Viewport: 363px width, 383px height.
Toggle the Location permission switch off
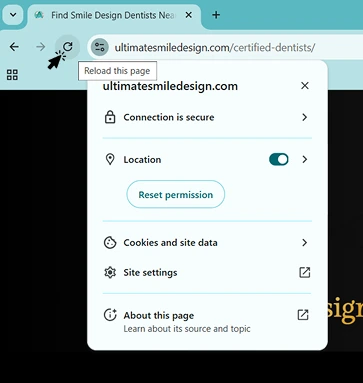[x=279, y=159]
